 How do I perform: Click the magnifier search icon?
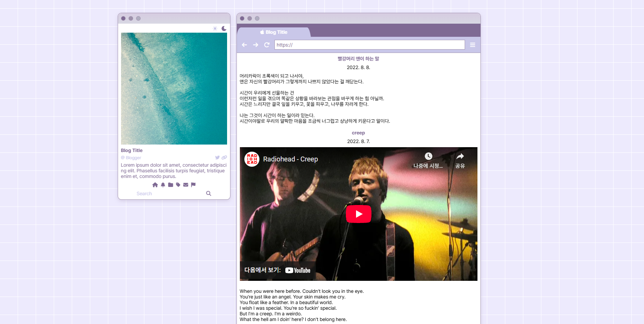(x=209, y=193)
